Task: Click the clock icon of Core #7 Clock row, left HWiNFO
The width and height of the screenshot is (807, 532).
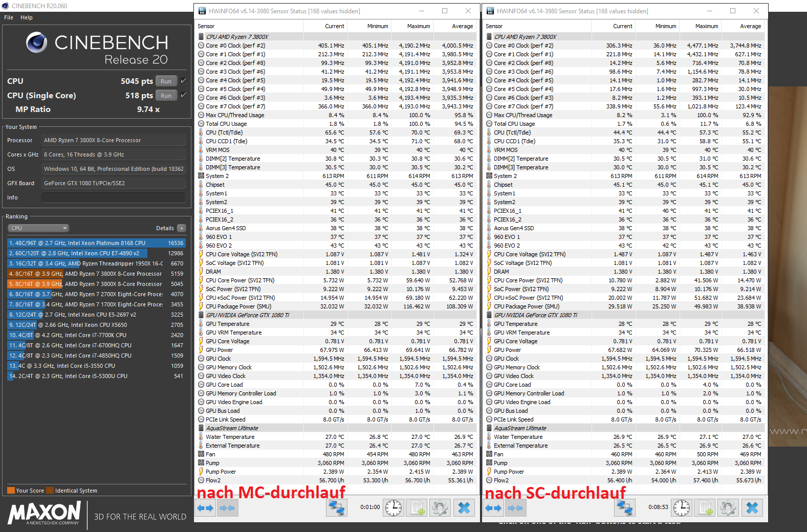Action: pyautogui.click(x=201, y=106)
